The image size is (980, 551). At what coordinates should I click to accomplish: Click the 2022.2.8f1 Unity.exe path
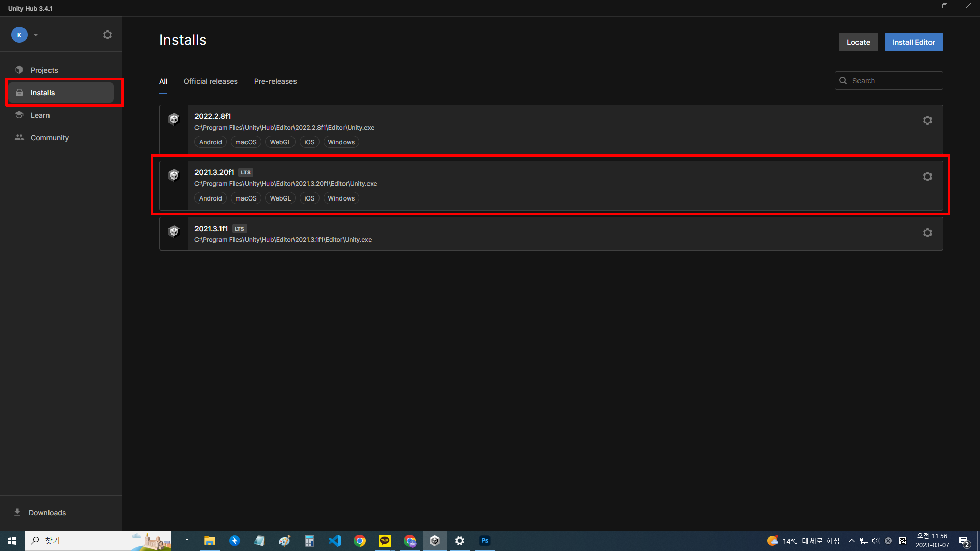pos(284,128)
